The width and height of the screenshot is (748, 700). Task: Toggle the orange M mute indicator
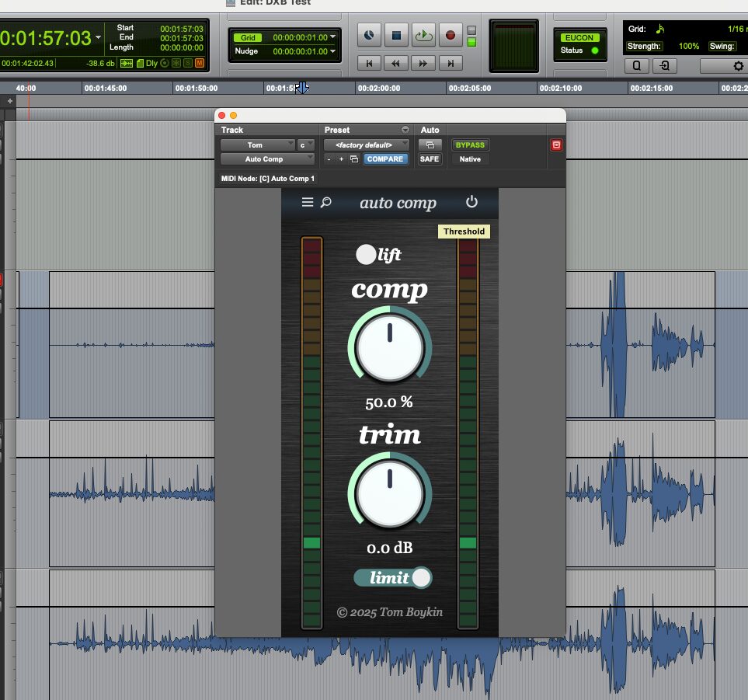(200, 63)
